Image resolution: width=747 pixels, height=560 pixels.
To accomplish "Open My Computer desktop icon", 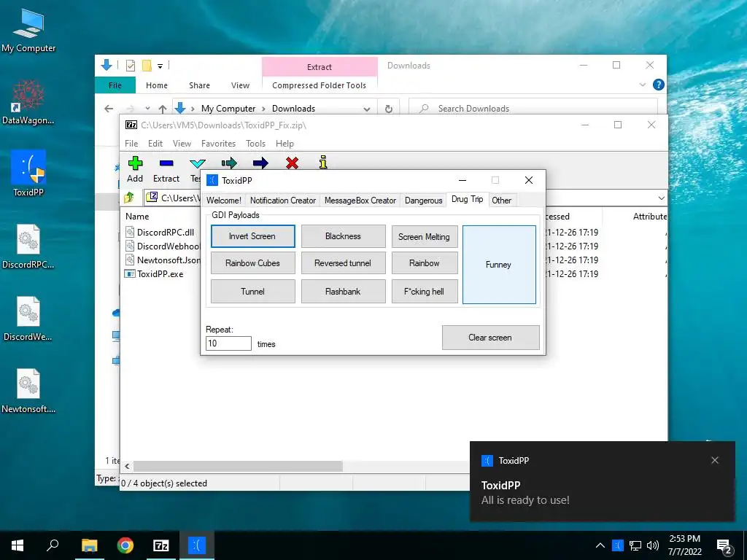I will pos(28,31).
